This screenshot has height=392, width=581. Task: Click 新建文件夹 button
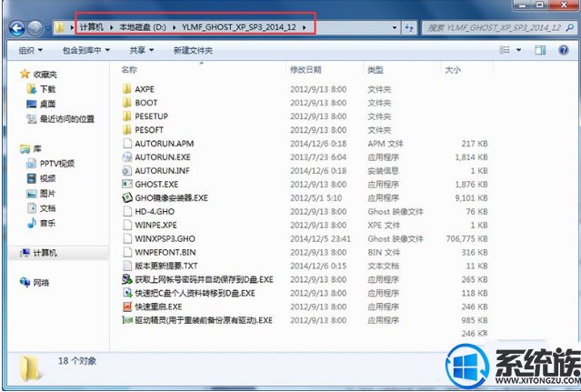pyautogui.click(x=193, y=50)
